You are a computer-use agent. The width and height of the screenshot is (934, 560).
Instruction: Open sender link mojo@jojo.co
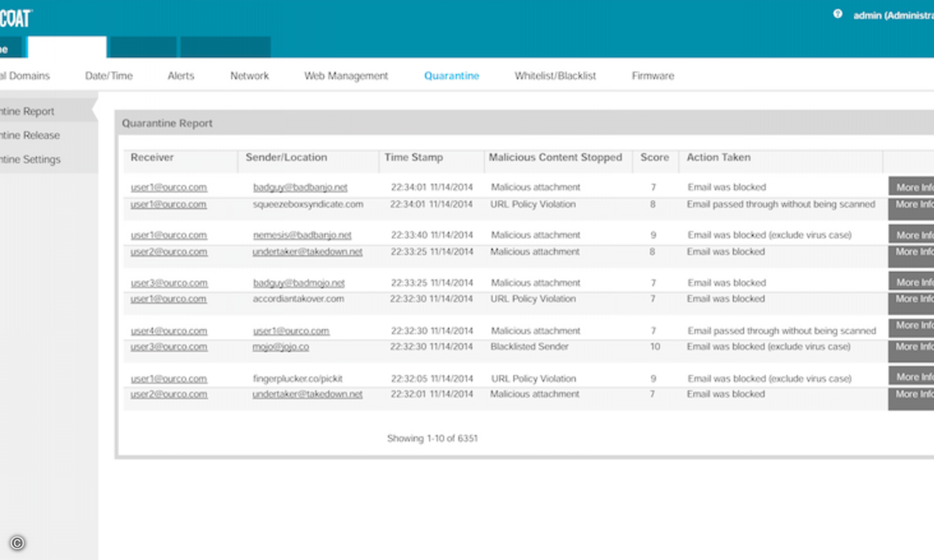pos(281,347)
